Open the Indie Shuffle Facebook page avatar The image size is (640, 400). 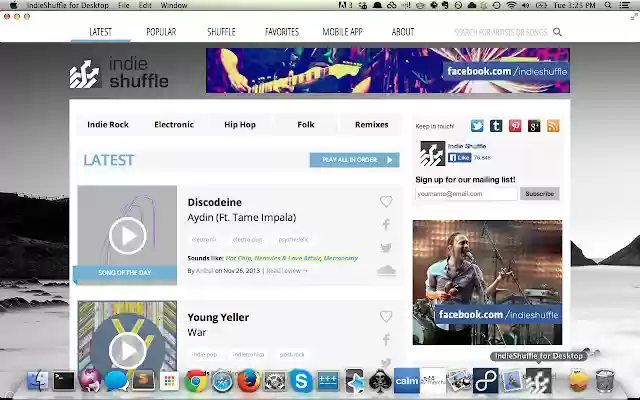coord(432,153)
